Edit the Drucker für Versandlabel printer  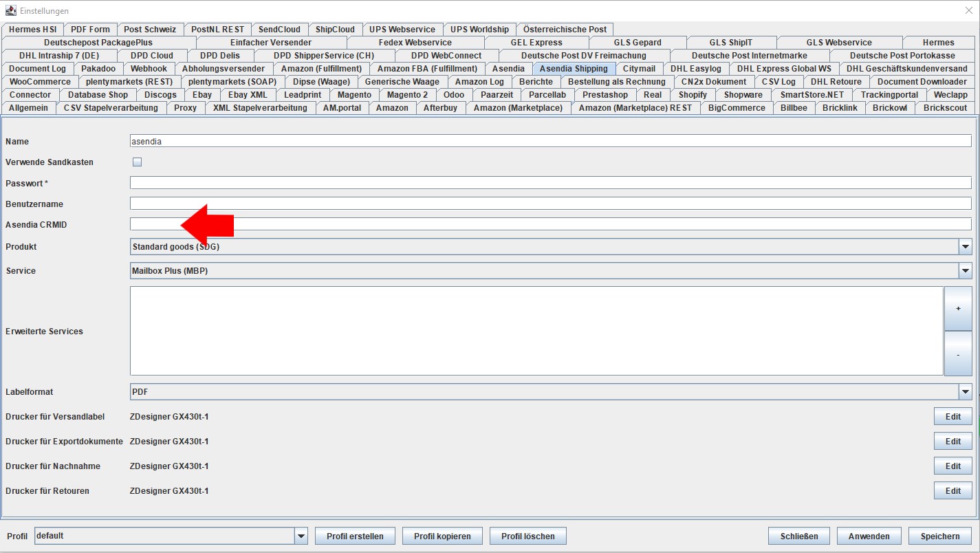(952, 417)
